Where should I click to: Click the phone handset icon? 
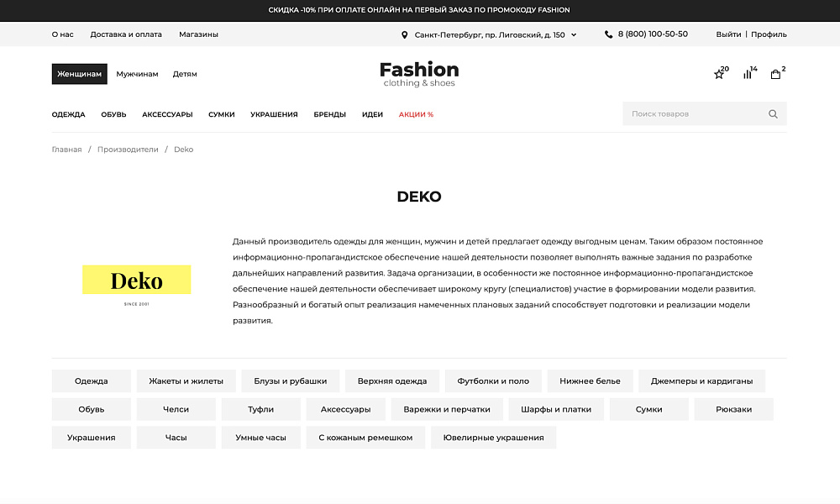click(x=607, y=34)
